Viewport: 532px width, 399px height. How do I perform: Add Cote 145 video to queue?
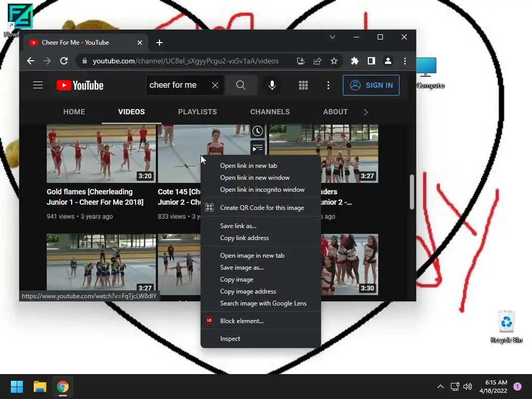[x=258, y=148]
